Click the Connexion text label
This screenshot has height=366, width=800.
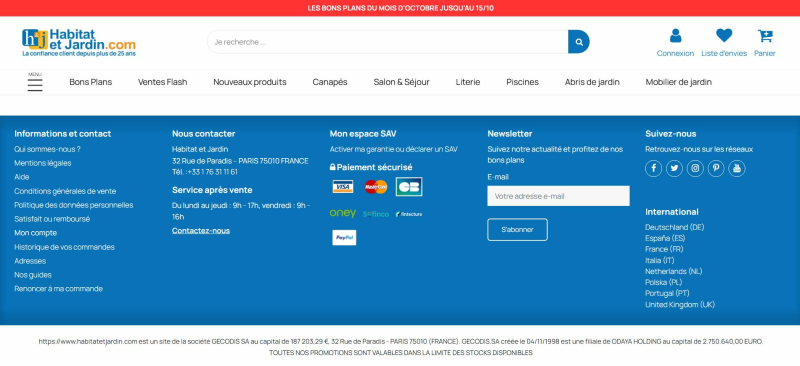coord(675,53)
